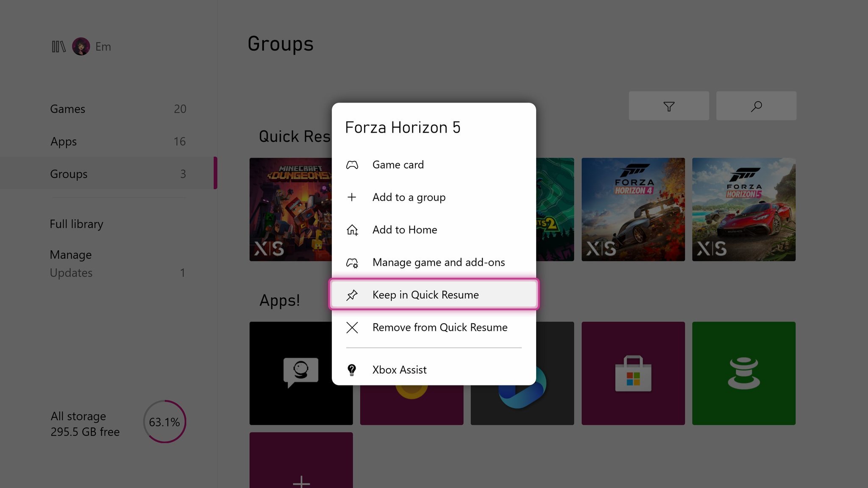Open Full library link

[76, 224]
